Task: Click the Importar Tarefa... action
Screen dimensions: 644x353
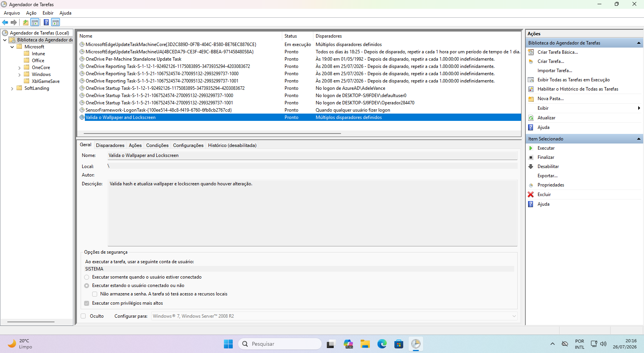Action: [x=555, y=71]
